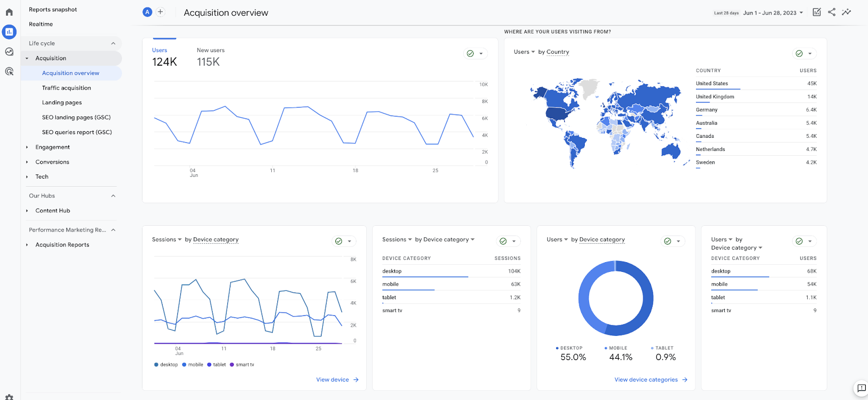Open customize report icon in header
The width and height of the screenshot is (868, 400).
[816, 12]
